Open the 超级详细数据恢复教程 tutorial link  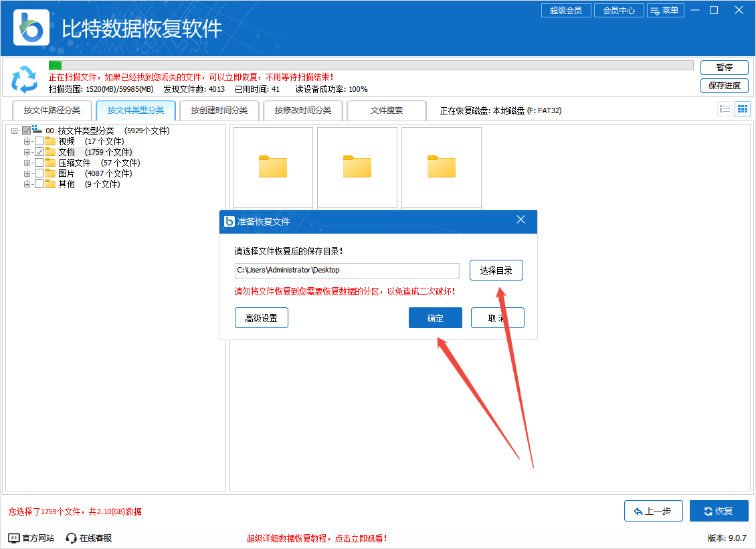point(316,538)
